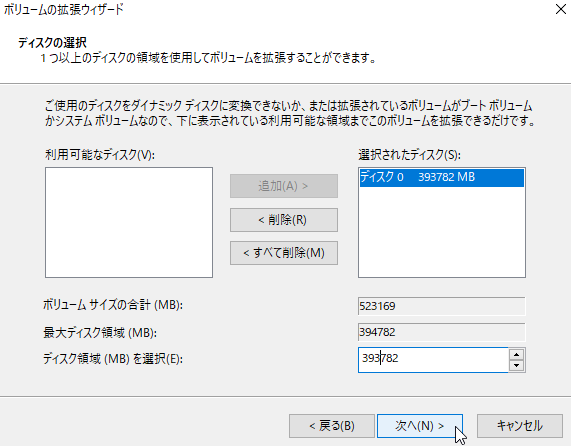Click the < 削除(R) button
Viewport: 571px width, 446px height.
point(284,220)
